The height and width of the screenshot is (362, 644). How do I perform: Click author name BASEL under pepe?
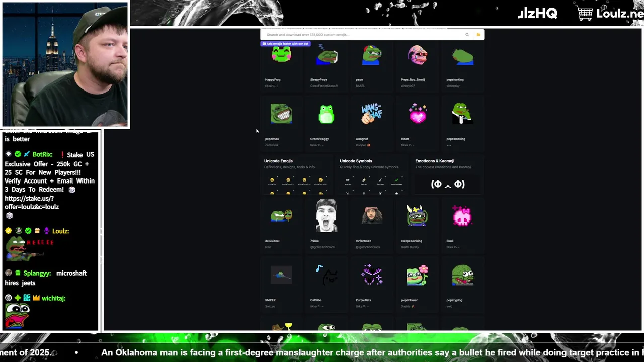pos(360,86)
